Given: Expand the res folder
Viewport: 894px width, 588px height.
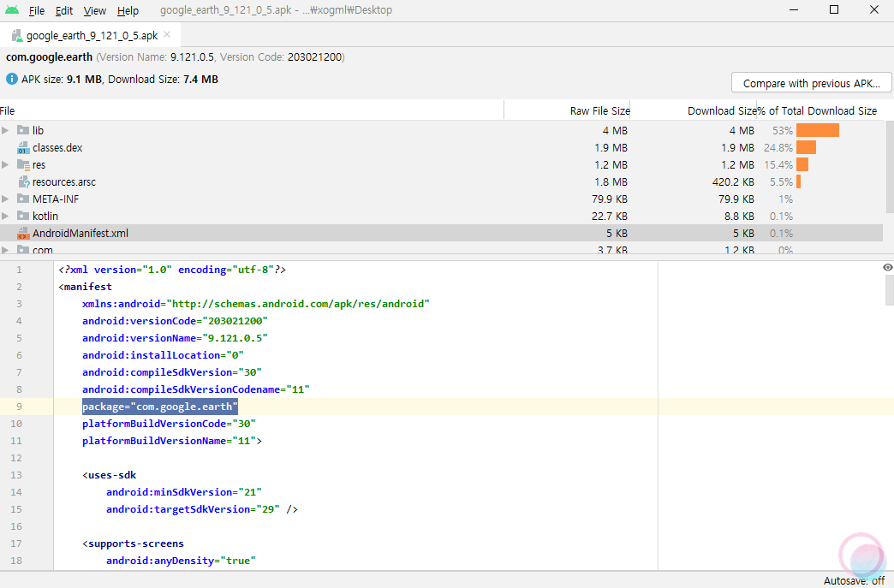Looking at the screenshot, I should [x=5, y=164].
